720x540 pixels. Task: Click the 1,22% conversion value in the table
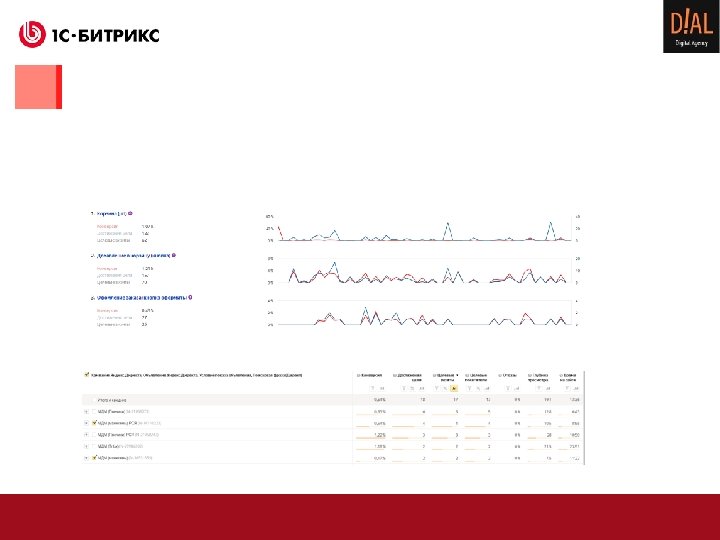pos(379,435)
